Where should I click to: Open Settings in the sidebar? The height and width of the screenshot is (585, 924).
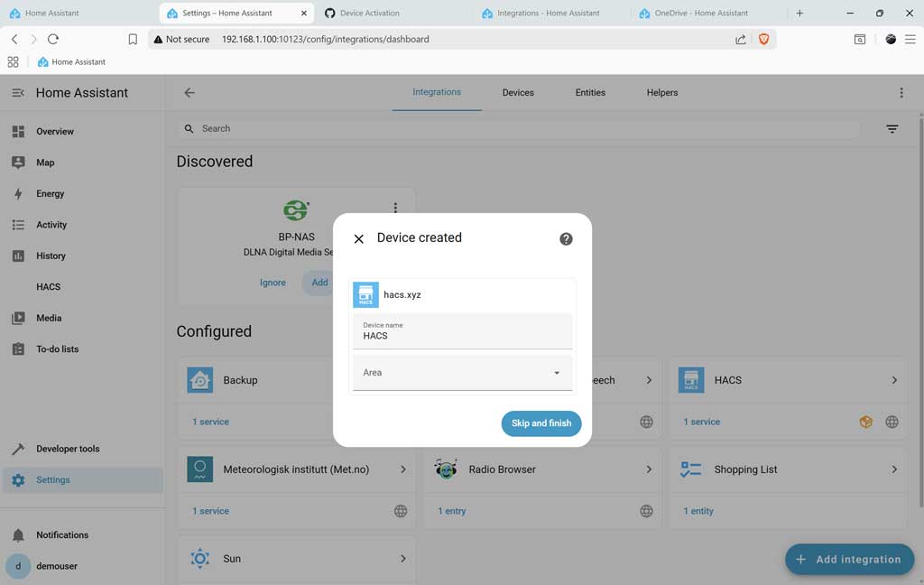pyautogui.click(x=82, y=480)
